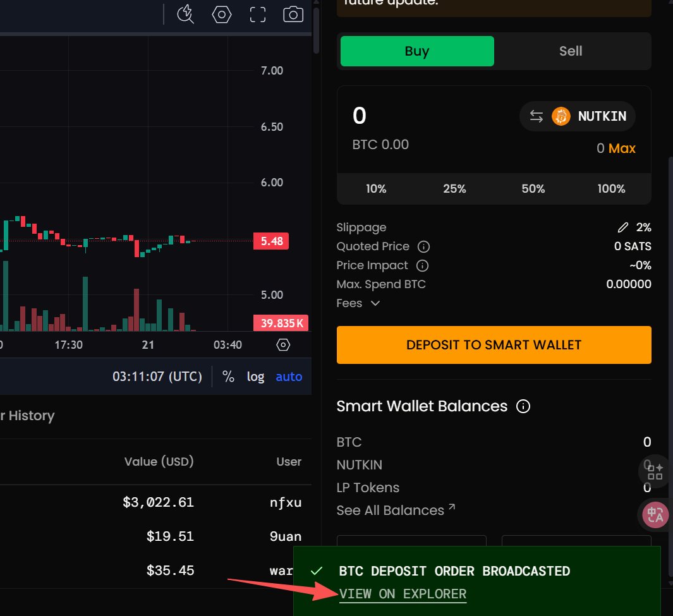Take a chart snapshot with camera icon

click(293, 14)
